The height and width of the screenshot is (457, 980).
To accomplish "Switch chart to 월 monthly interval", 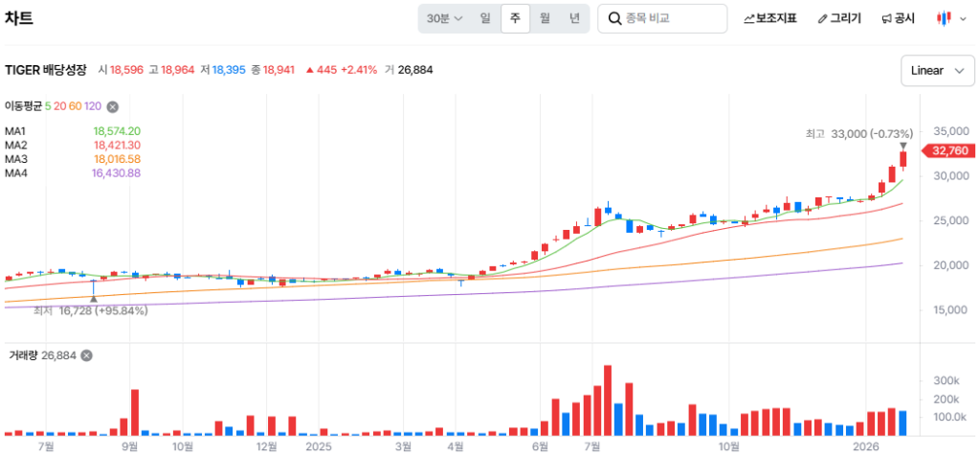I will point(545,18).
